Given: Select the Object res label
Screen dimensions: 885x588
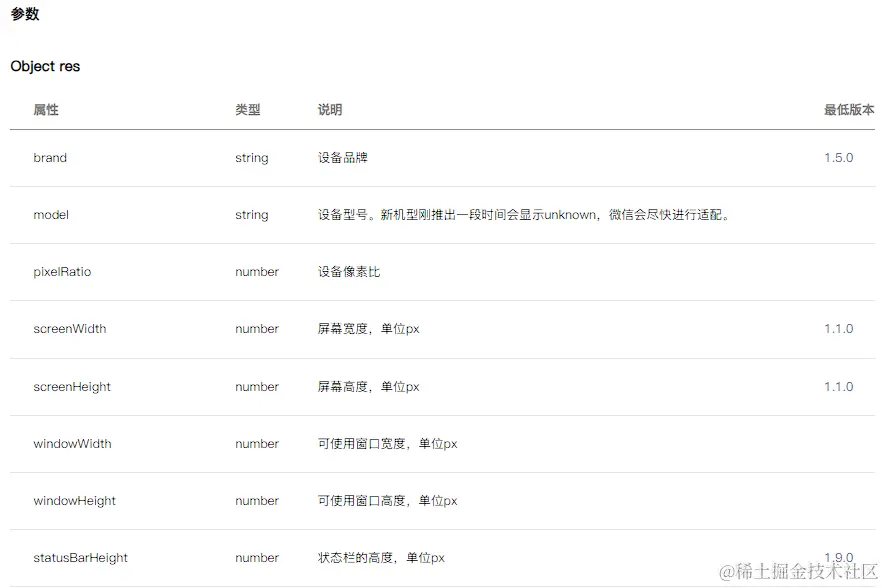Looking at the screenshot, I should click(x=45, y=66).
